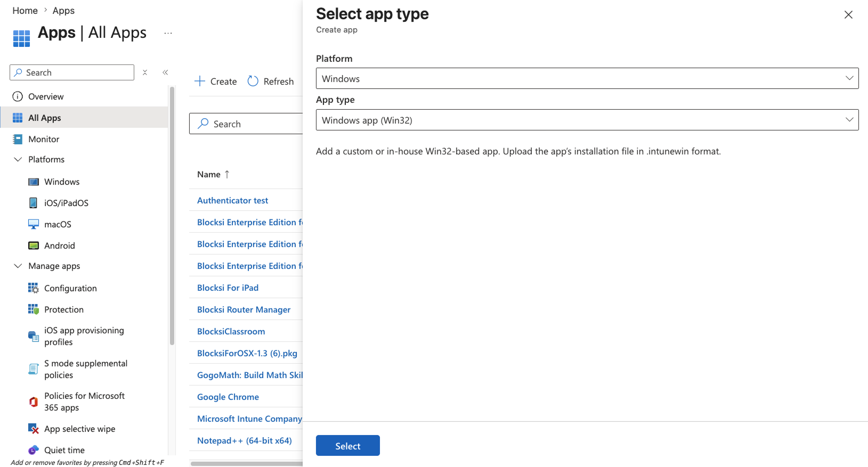Open the BlocksiForOSX-1.3 (6).pkg app
Screen dimensions: 868x467
pyautogui.click(x=247, y=353)
